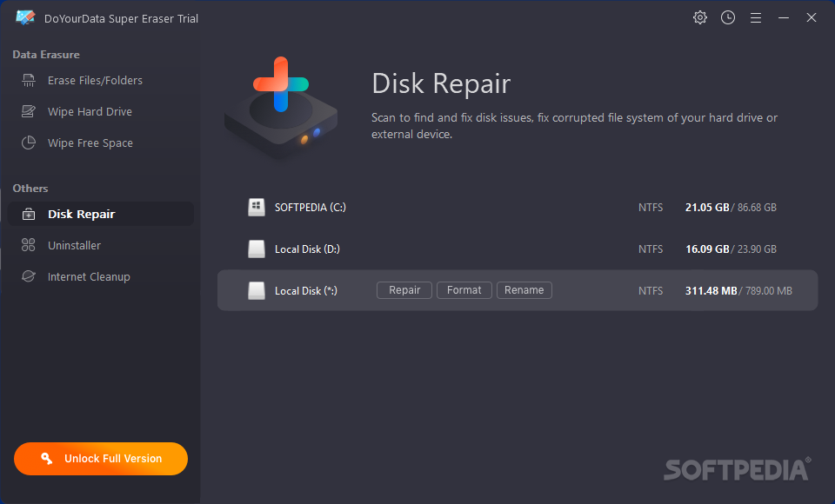The image size is (835, 504).
Task: Click the DoYourData app logo icon
Action: point(25,17)
